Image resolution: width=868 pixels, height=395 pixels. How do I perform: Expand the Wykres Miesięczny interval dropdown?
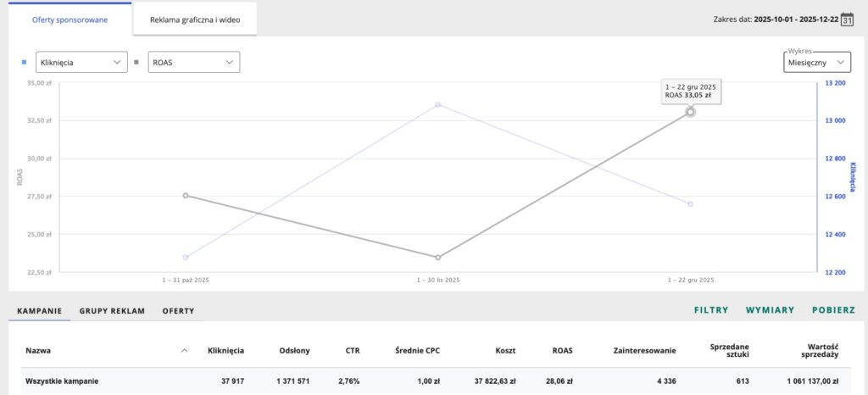tap(816, 63)
